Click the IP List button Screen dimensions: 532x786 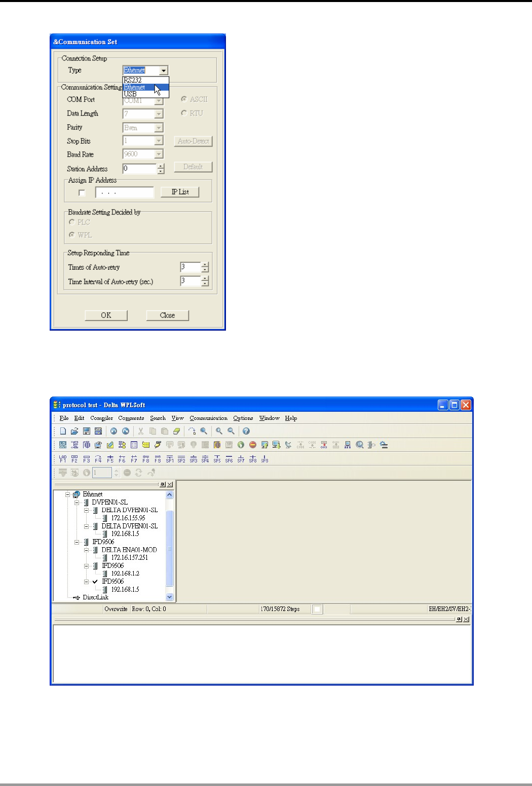[180, 192]
